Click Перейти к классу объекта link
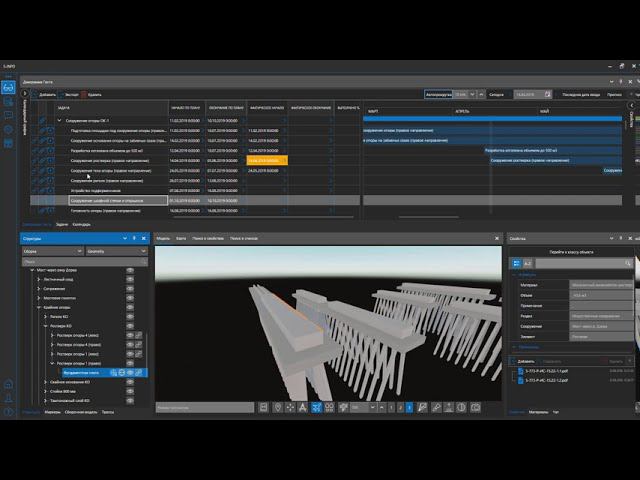Viewport: 640px width, 480px height. pos(571,252)
